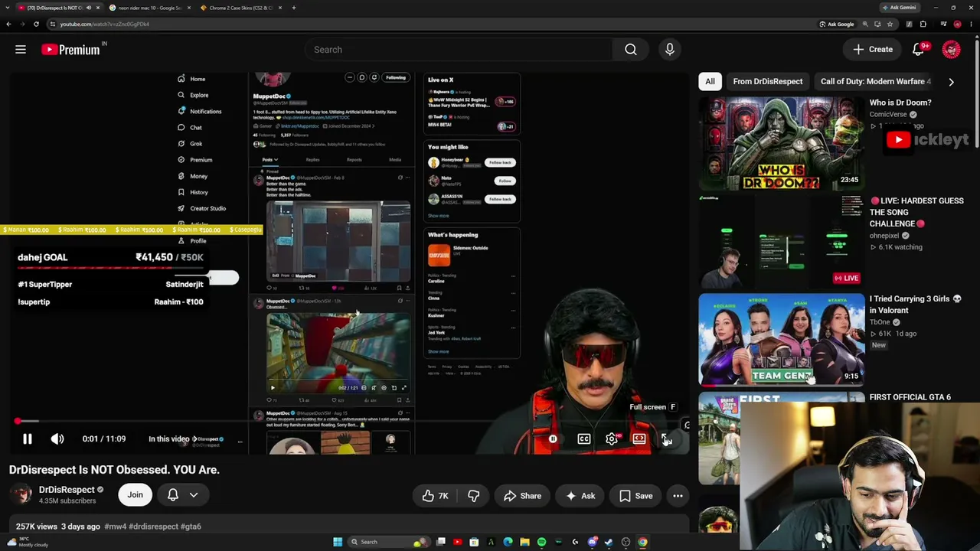Start voice search with the microphone
This screenshot has width=980, height=551.
click(x=670, y=50)
